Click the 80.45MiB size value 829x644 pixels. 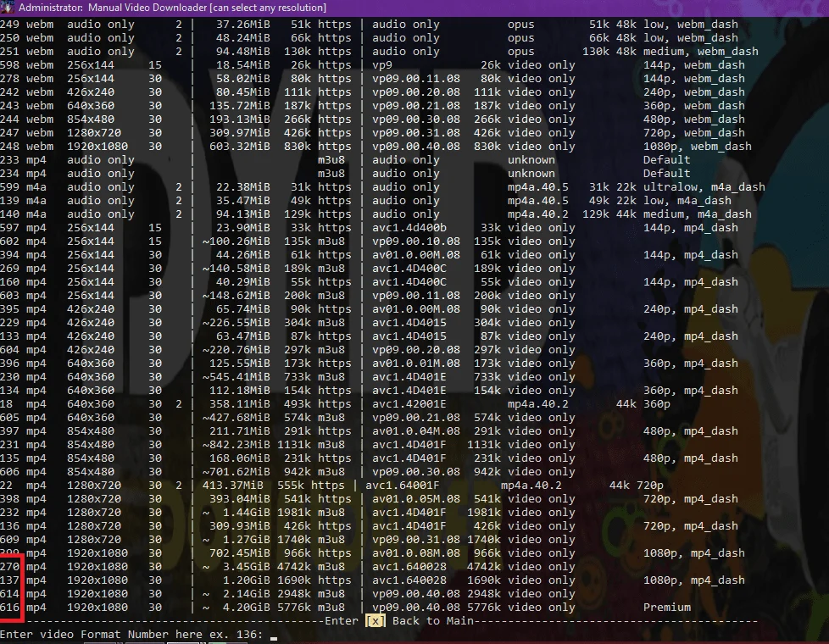tap(242, 92)
